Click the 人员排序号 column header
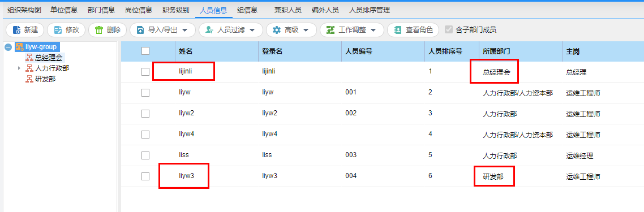Image resolution: width=644 pixels, height=212 pixels. pos(445,51)
